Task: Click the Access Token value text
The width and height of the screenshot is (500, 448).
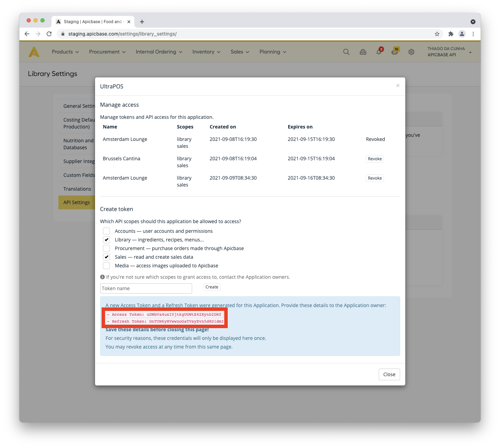Action: [x=184, y=314]
